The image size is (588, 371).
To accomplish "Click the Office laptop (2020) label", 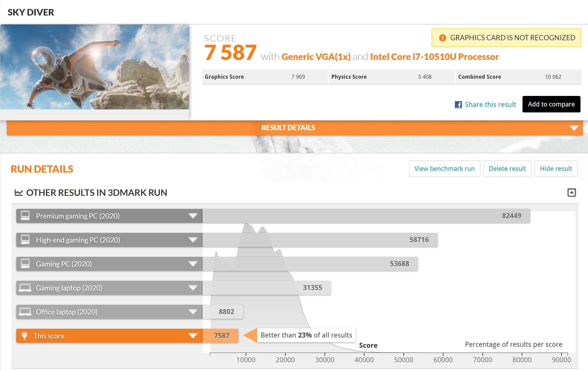I will point(67,312).
